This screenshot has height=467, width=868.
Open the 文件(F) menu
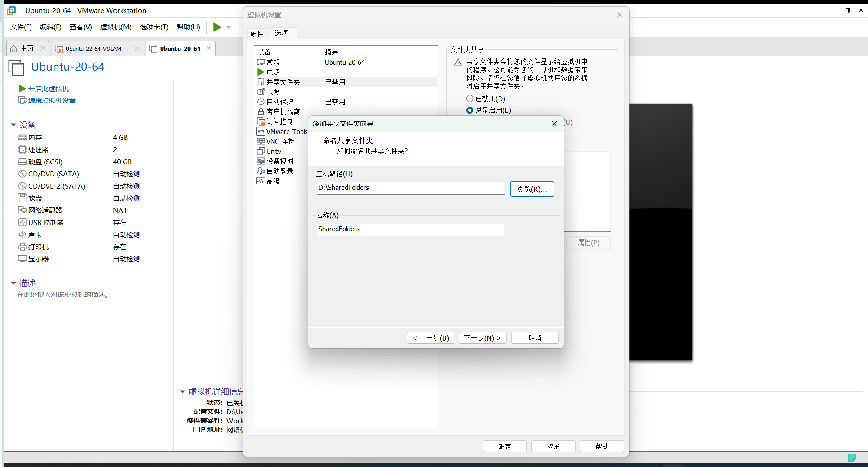click(x=21, y=27)
